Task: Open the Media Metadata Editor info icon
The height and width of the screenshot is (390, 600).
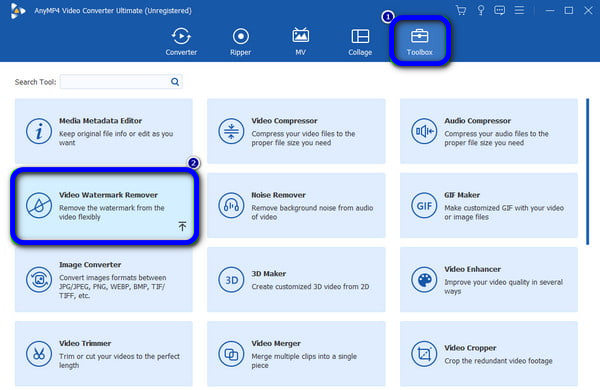Action: [39, 131]
